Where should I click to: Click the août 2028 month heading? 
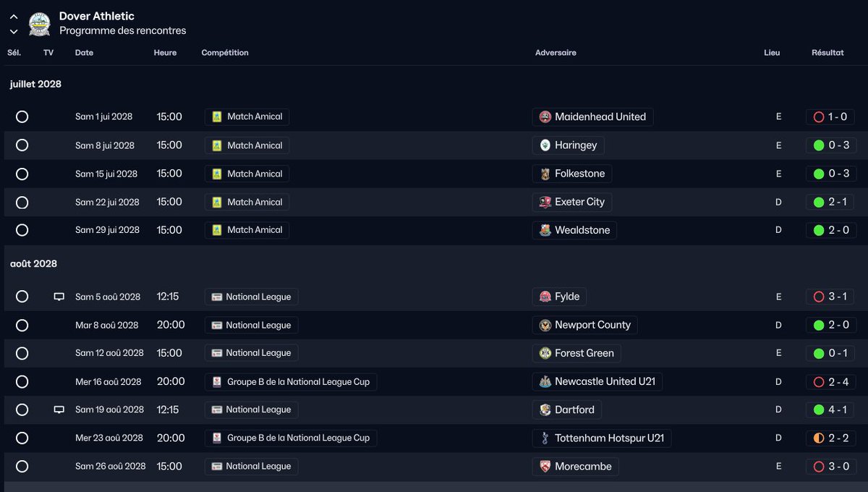(x=33, y=263)
